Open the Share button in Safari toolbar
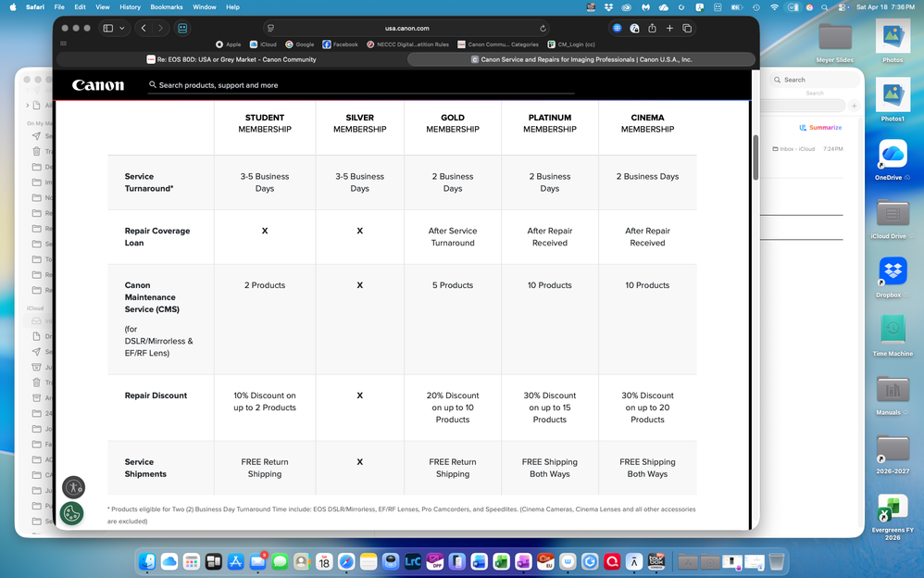This screenshot has width=924, height=578. click(x=653, y=28)
